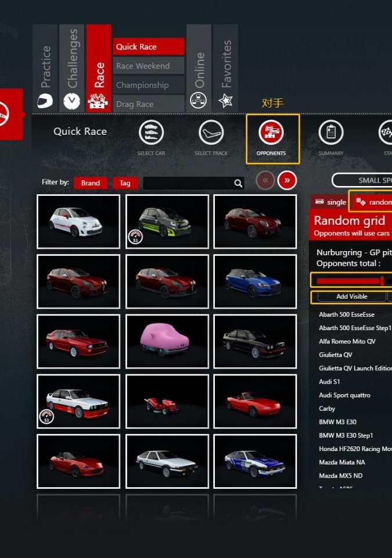Viewport: 392px width, 558px height.
Task: Click 'Audi S1' list entry
Action: point(329,382)
